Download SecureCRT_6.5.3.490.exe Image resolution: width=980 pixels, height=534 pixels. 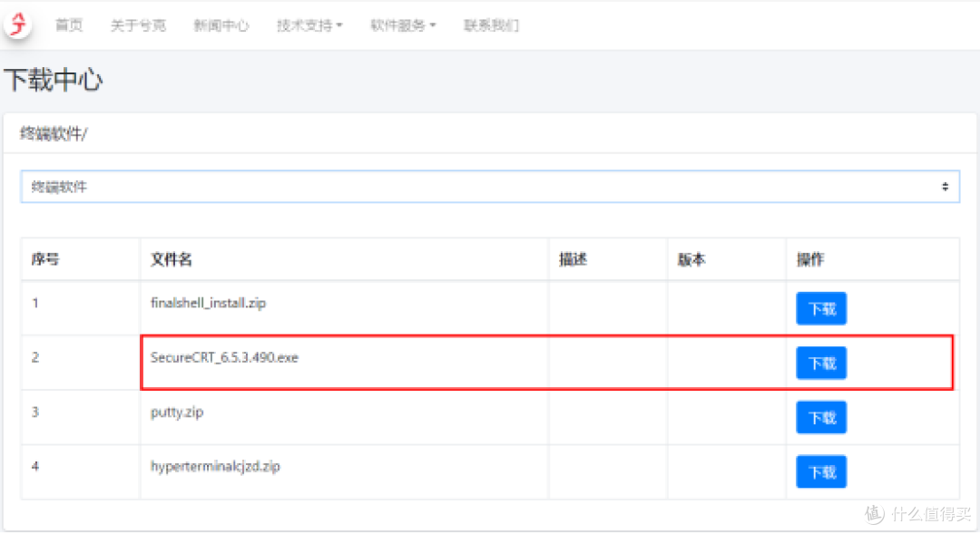point(821,363)
